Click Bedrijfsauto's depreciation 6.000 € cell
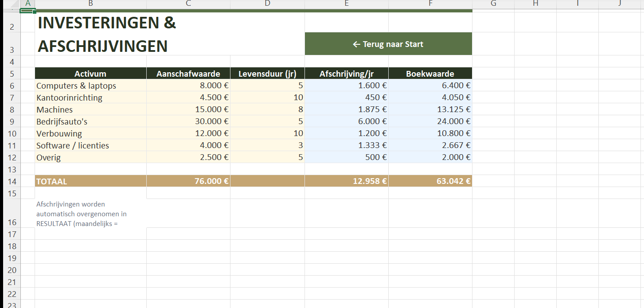Image resolution: width=644 pixels, height=308 pixels. [x=346, y=121]
